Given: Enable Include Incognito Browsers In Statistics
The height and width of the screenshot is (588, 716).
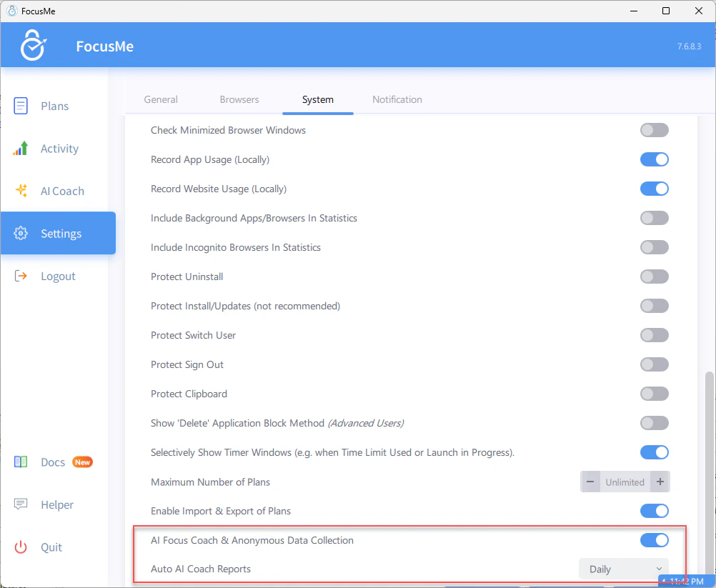Looking at the screenshot, I should (654, 247).
